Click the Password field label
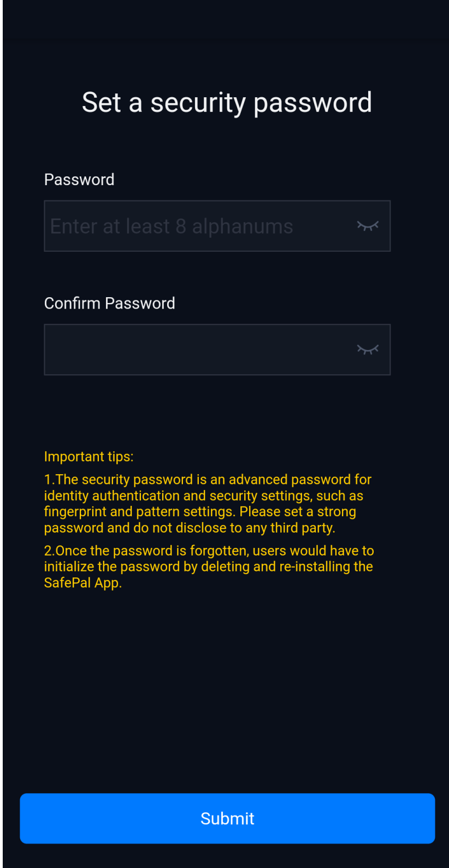The height and width of the screenshot is (868, 449). [x=79, y=179]
